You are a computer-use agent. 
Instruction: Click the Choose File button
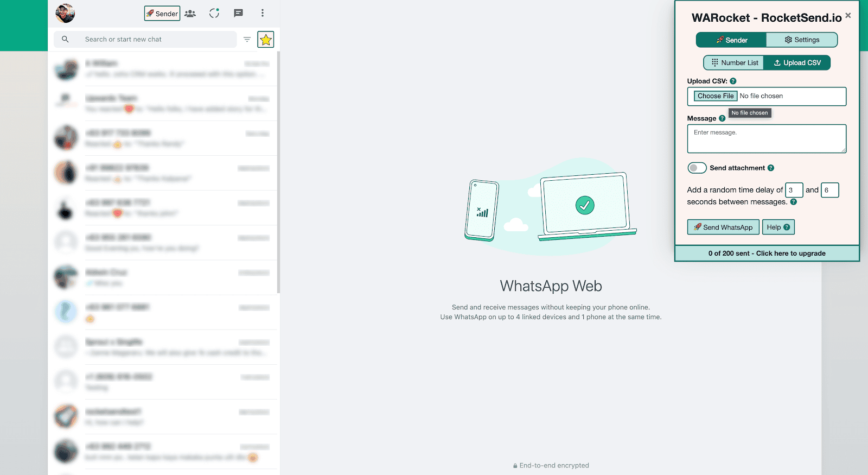[716, 96]
